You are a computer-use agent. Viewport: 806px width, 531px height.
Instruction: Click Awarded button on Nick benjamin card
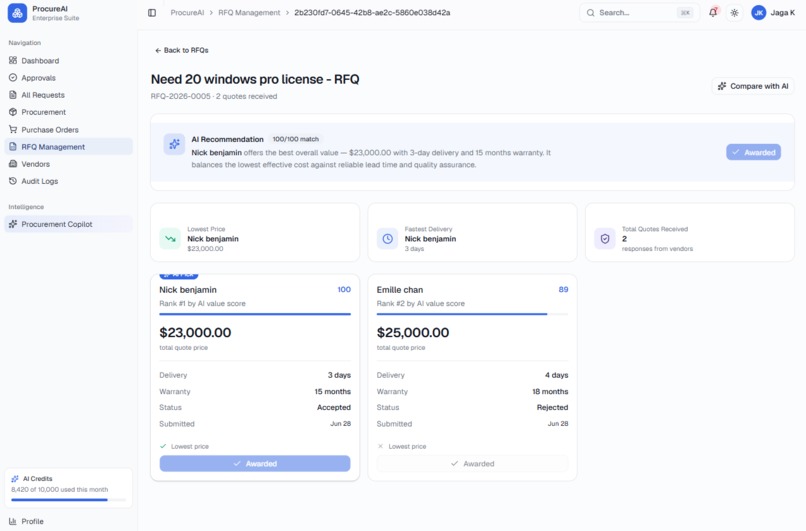[x=255, y=463]
